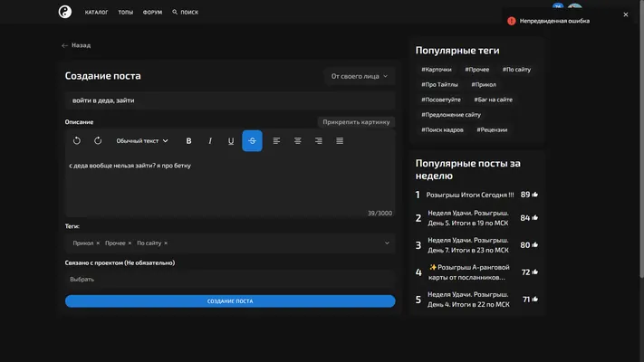
Task: Submit with the Создание поста button
Action: click(x=230, y=301)
